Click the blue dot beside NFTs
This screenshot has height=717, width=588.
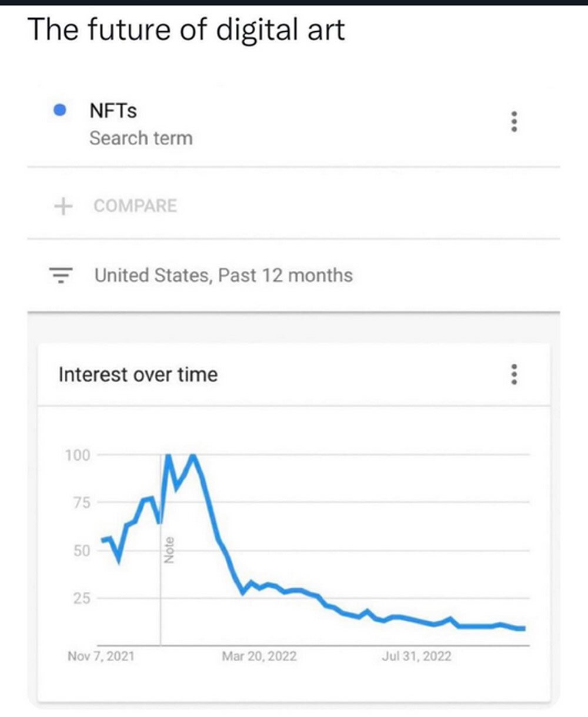(59, 110)
